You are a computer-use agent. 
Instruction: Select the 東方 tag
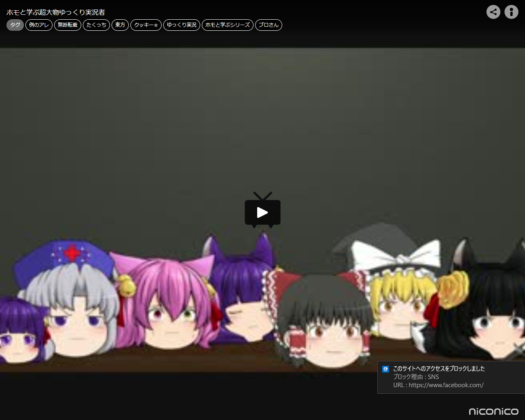click(x=120, y=25)
